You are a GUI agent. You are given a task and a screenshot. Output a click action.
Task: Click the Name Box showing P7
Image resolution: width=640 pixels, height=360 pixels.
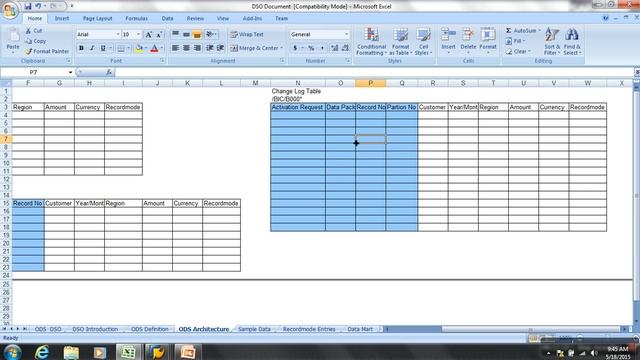pyautogui.click(x=33, y=72)
